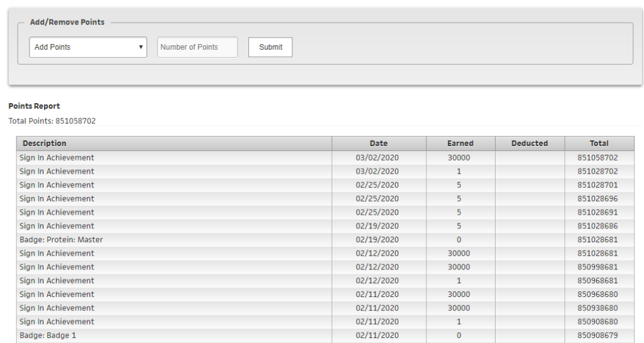Click the Submit button
The image size is (644, 343).
(x=270, y=47)
